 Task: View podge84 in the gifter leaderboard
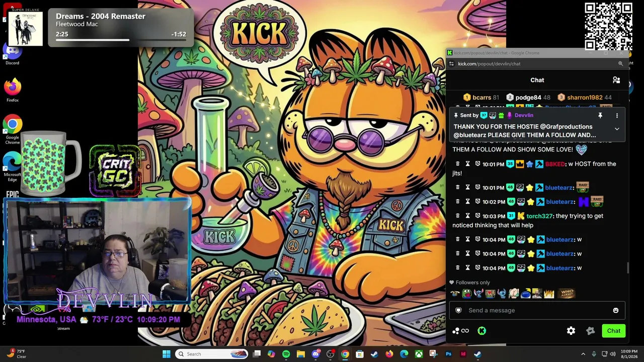click(528, 98)
